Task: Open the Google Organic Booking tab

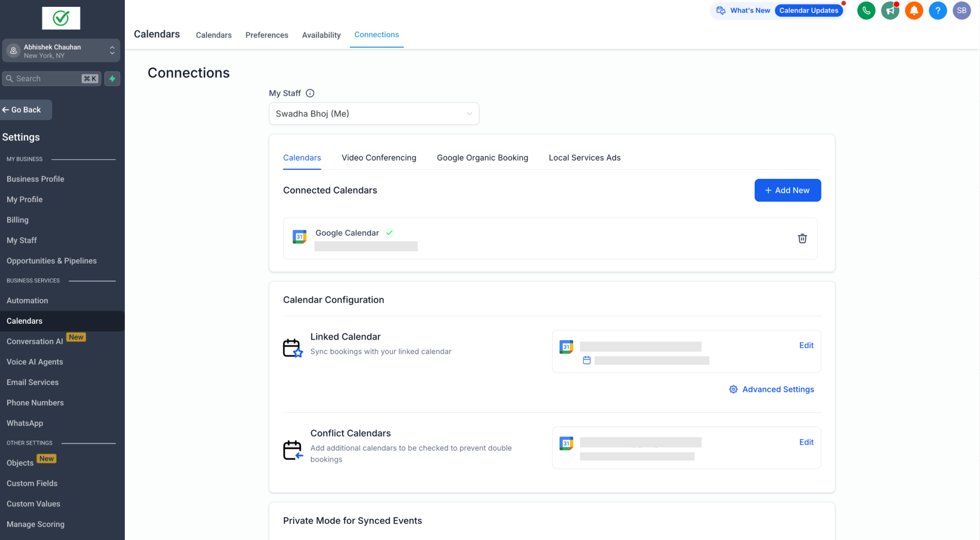Action: (482, 158)
